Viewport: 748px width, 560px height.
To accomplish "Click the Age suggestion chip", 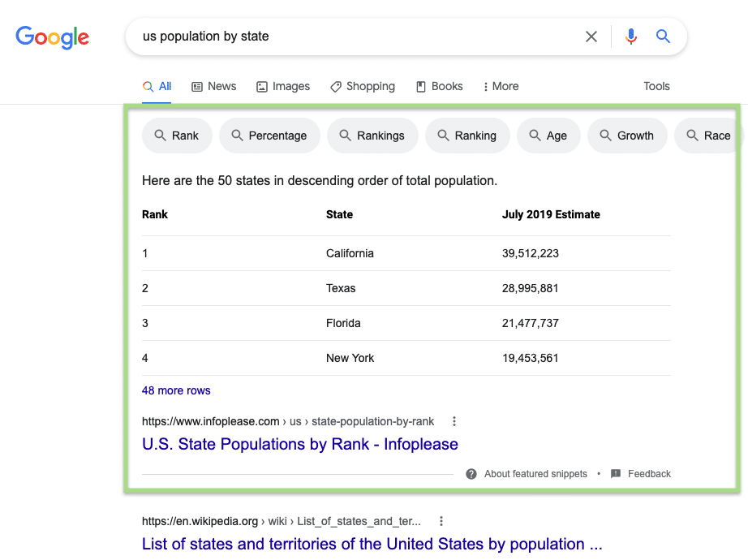I will (x=548, y=136).
